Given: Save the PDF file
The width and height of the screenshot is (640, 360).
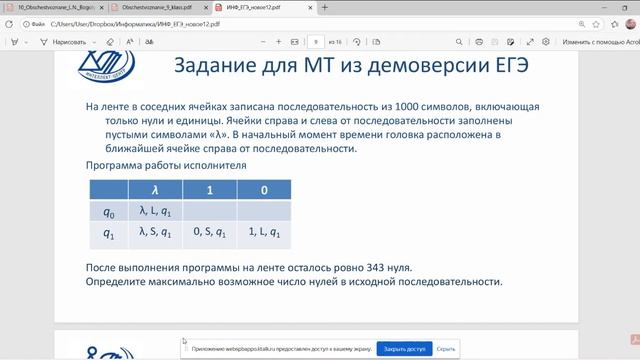Looking at the screenshot, I should point(495,42).
